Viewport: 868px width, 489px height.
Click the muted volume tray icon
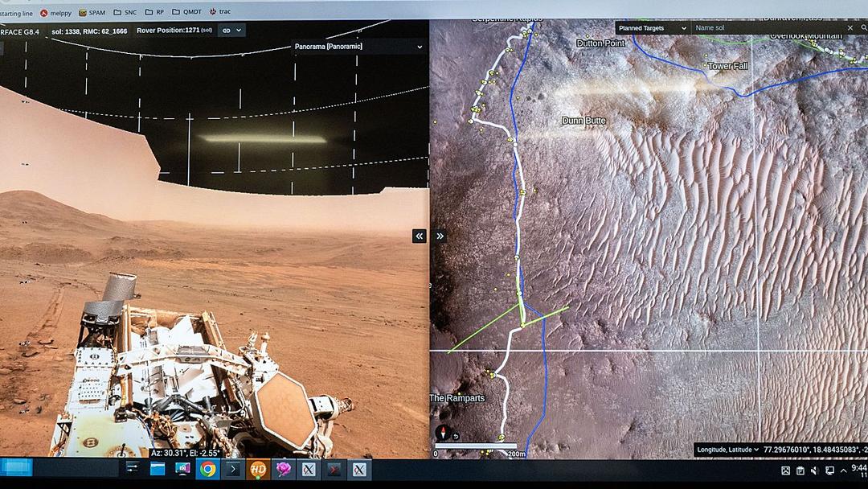(815, 471)
